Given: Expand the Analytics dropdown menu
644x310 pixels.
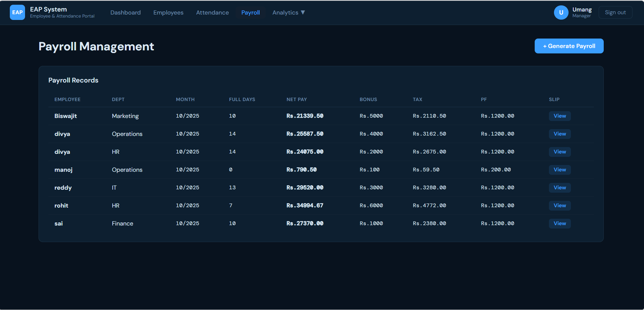Looking at the screenshot, I should (288, 13).
